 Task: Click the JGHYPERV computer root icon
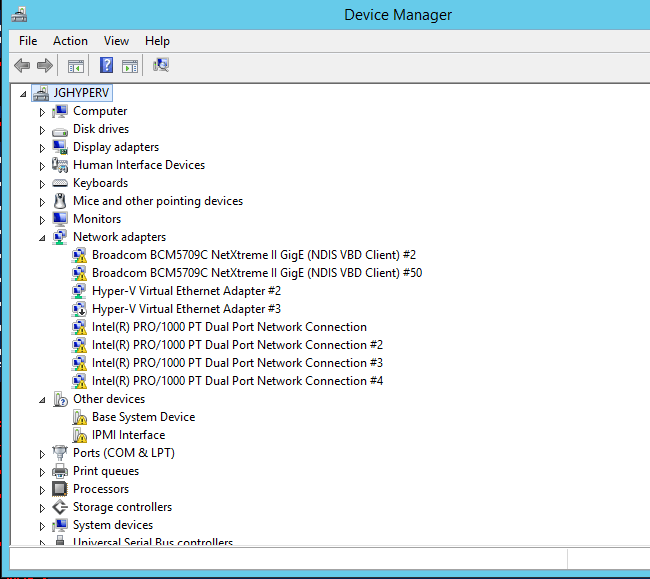[40, 93]
